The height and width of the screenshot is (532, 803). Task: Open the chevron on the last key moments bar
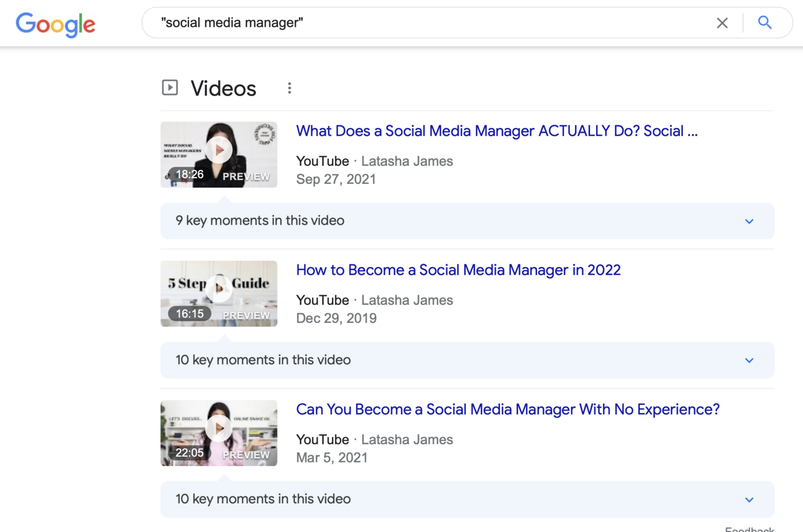[749, 499]
